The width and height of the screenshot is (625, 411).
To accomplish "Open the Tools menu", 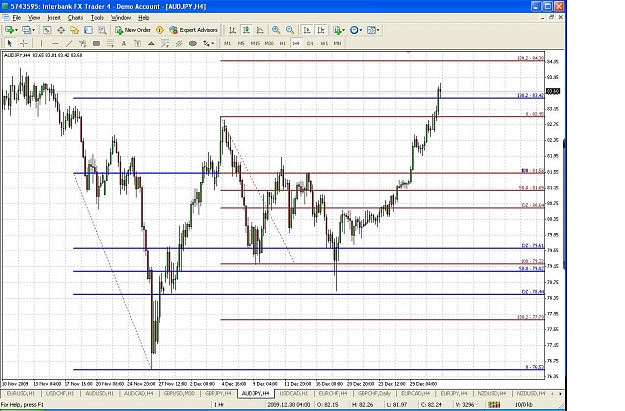I will coord(97,18).
